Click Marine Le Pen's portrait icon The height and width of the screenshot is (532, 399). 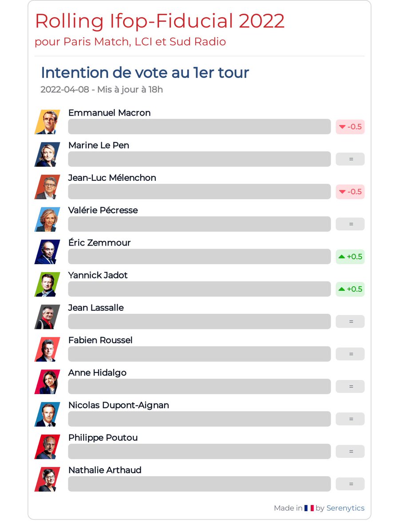[47, 154]
